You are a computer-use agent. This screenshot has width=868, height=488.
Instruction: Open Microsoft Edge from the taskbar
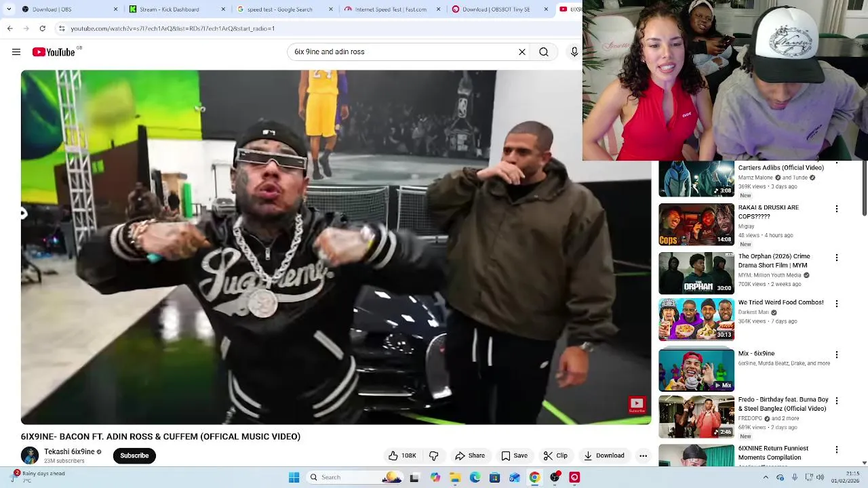click(475, 477)
